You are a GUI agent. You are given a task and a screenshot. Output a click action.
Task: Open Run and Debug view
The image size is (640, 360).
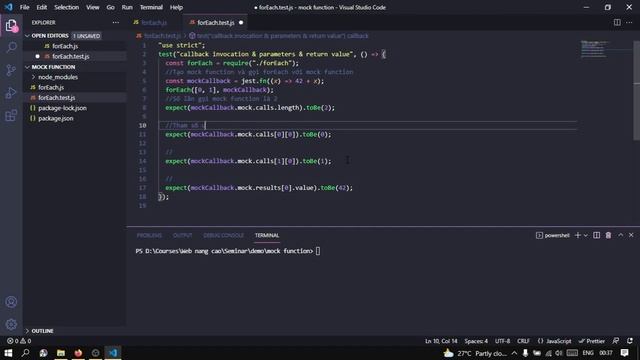click(11, 93)
